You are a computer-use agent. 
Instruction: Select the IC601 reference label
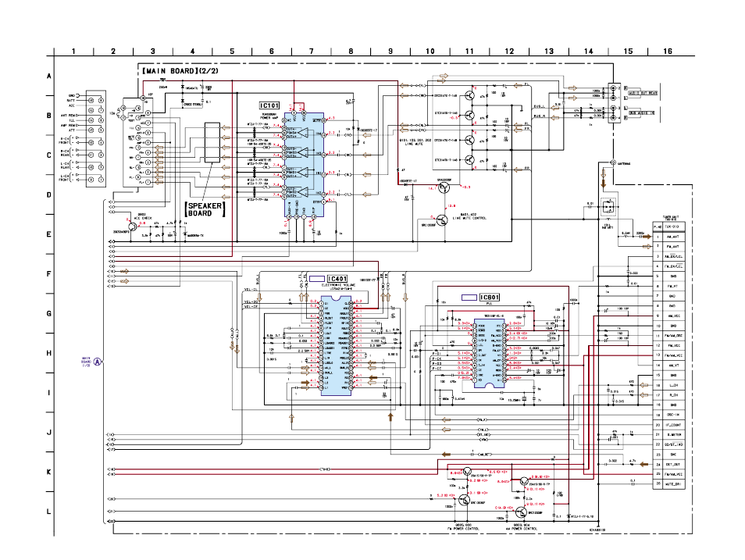click(x=490, y=297)
